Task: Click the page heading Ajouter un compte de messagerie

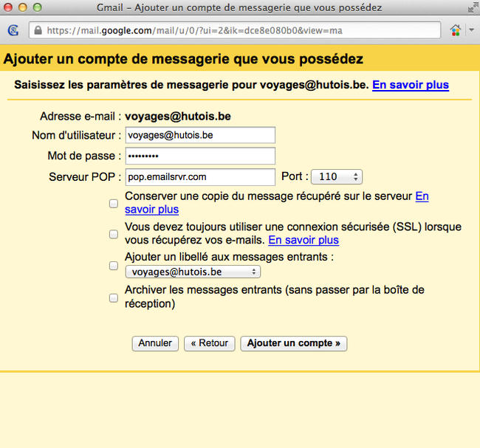Action: pos(183,59)
